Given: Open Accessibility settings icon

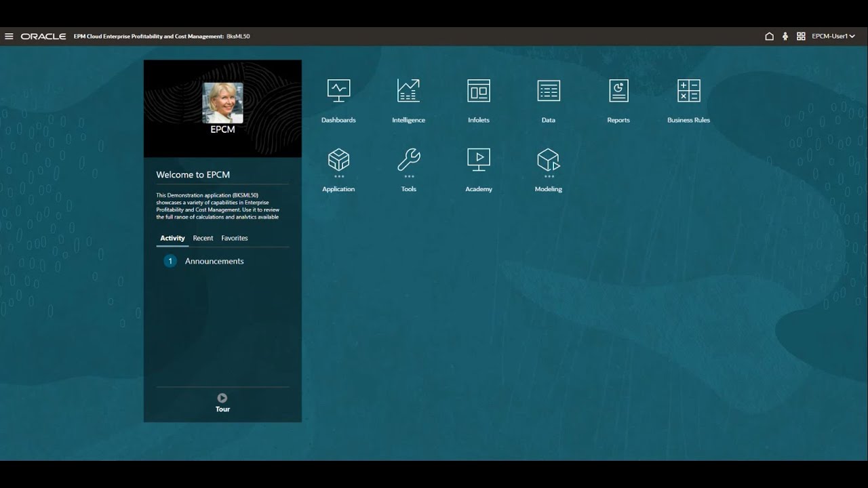Looking at the screenshot, I should click(x=785, y=37).
